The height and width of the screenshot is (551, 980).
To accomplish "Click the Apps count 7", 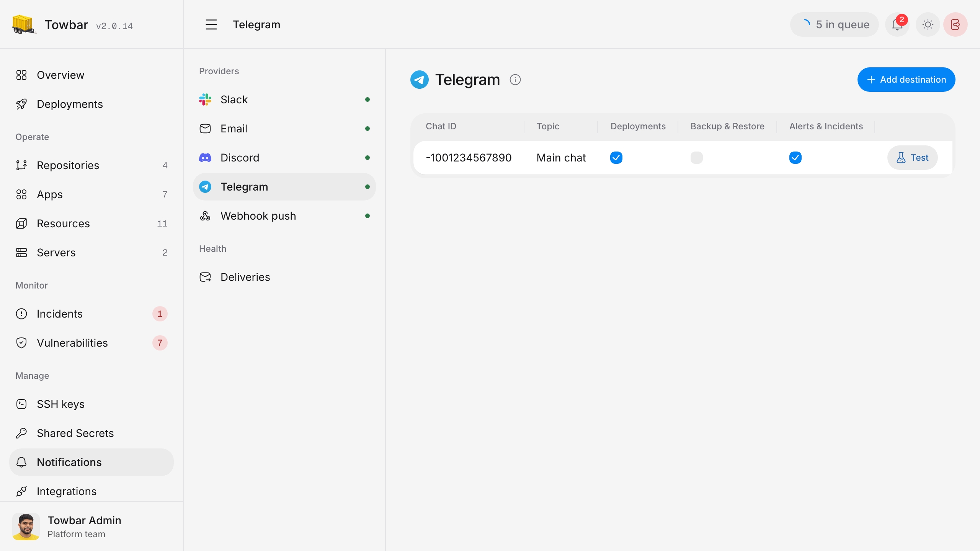I will (165, 194).
